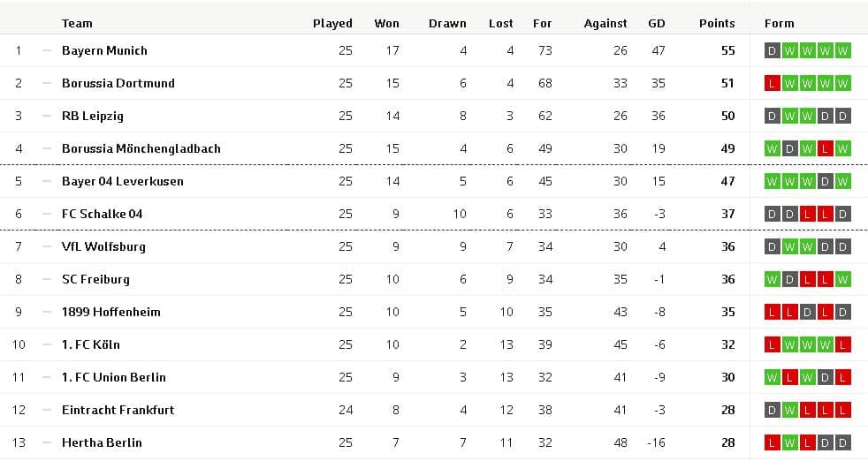Click 1. FC Union Berlin's grey D form badge

[825, 377]
